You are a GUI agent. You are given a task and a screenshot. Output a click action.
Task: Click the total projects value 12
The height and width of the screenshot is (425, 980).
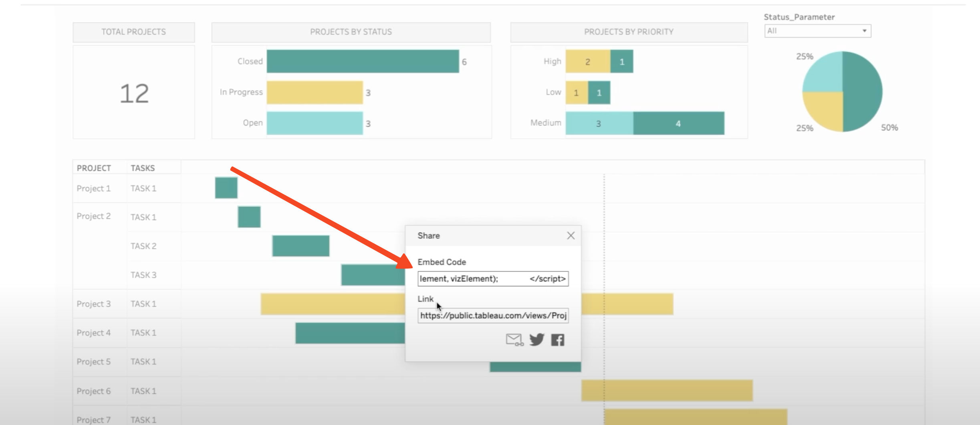pyautogui.click(x=134, y=93)
